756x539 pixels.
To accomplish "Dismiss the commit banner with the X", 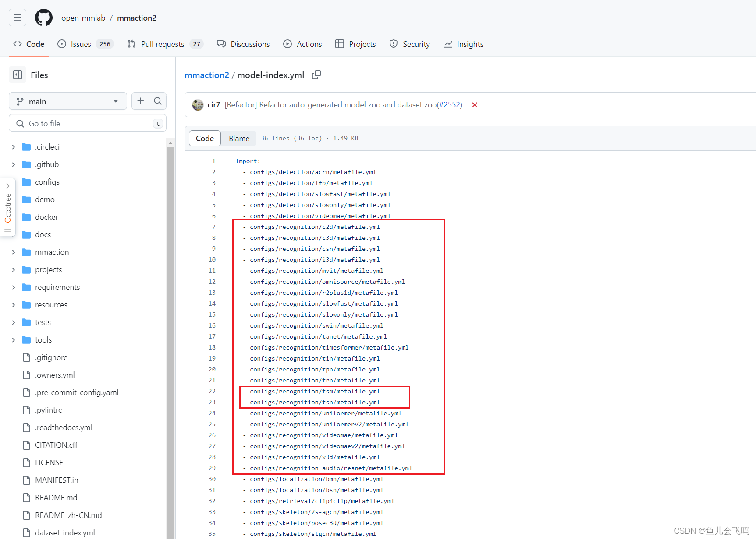I will [x=475, y=105].
